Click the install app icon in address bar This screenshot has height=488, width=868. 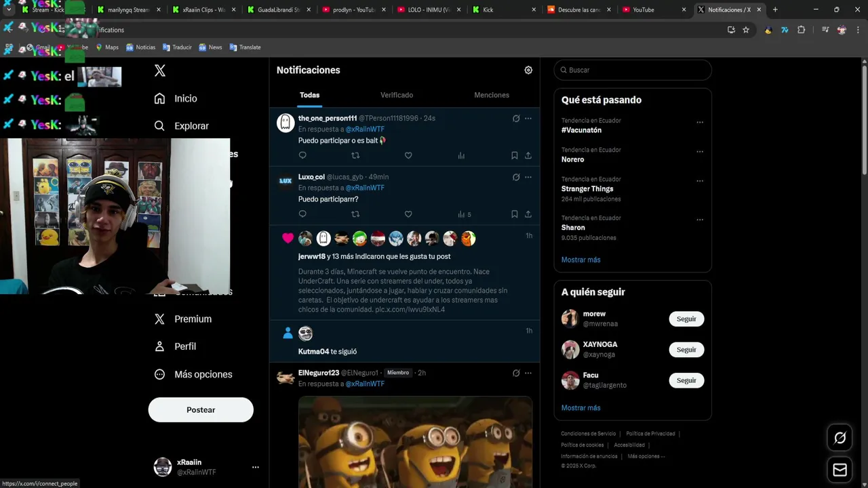tap(731, 30)
